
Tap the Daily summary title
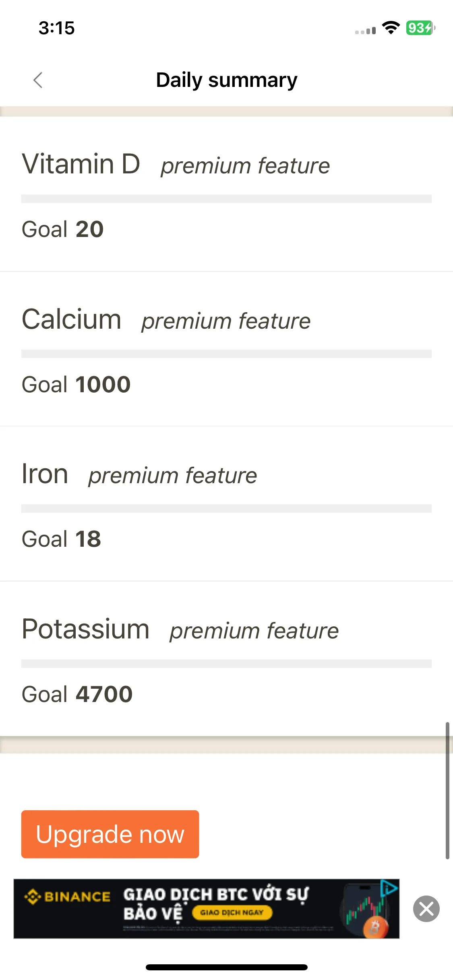tap(227, 80)
